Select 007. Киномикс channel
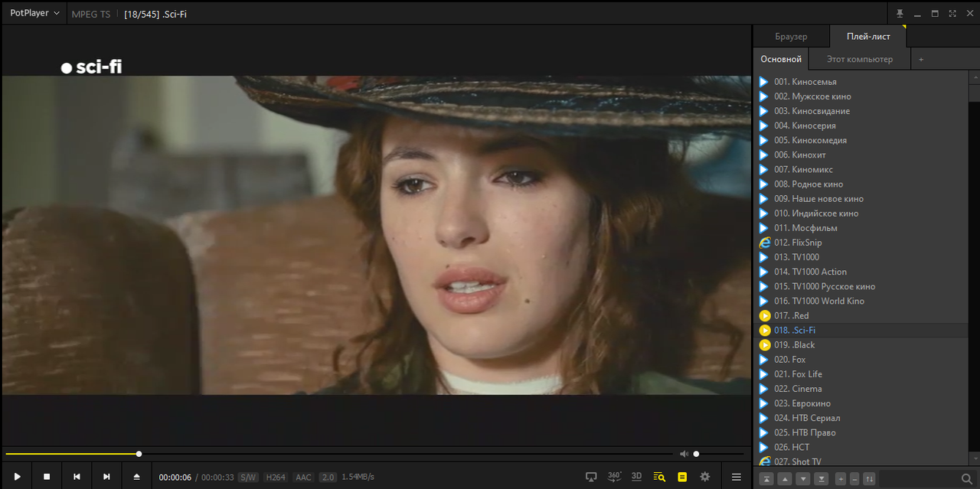 click(861, 169)
